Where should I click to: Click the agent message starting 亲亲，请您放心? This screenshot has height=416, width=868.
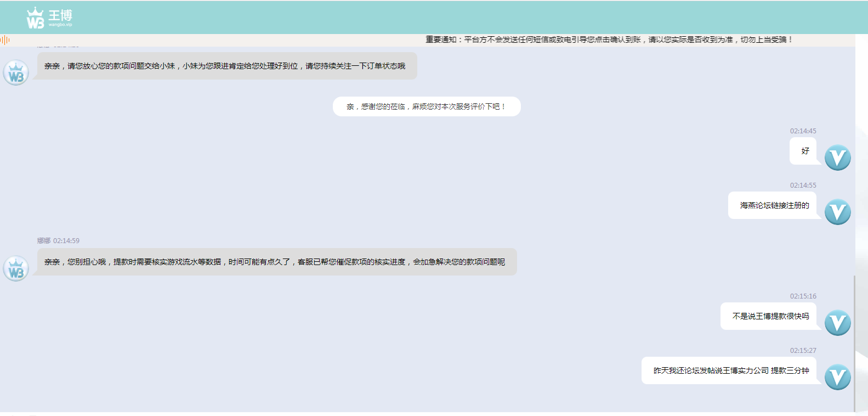coord(225,66)
